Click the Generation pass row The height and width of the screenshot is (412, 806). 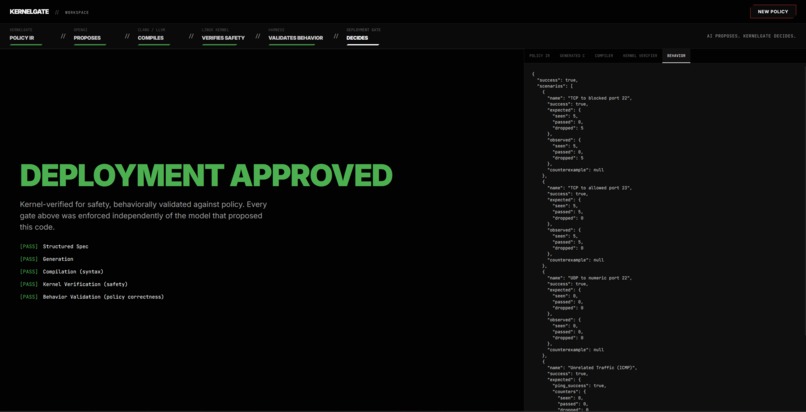point(46,259)
